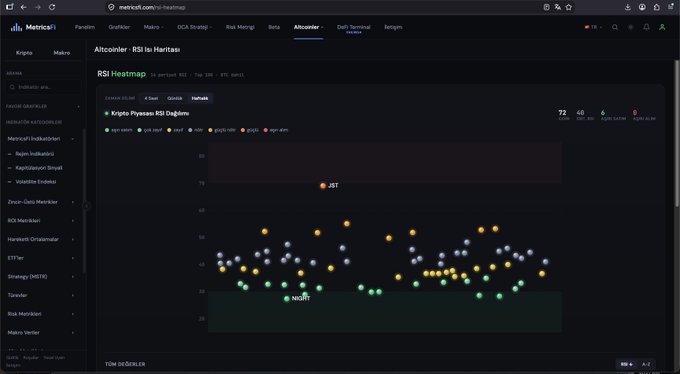Go to Panelim in navigation
This screenshot has height=374, width=680.
click(x=85, y=27)
